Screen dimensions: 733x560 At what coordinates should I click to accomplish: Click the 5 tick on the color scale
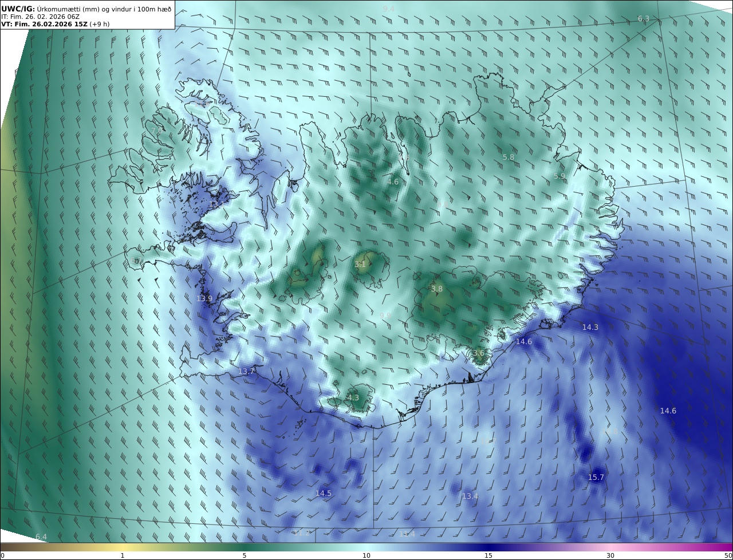(x=245, y=555)
